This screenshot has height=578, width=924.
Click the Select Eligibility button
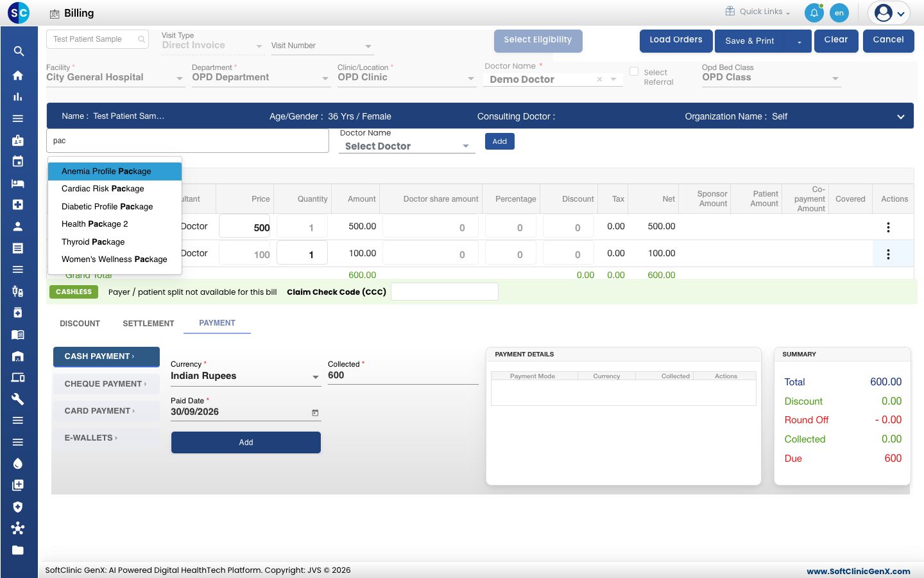(538, 40)
